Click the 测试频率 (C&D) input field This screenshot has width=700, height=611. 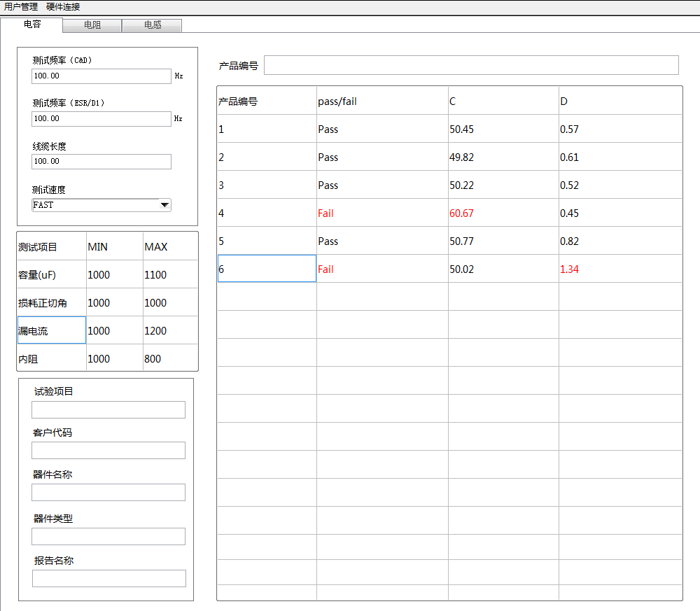101,76
